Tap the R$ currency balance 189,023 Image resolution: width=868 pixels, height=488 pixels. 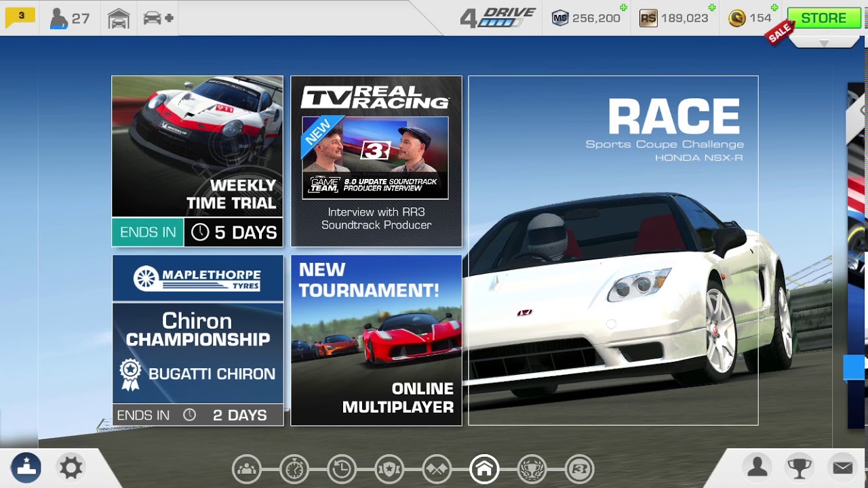click(675, 18)
